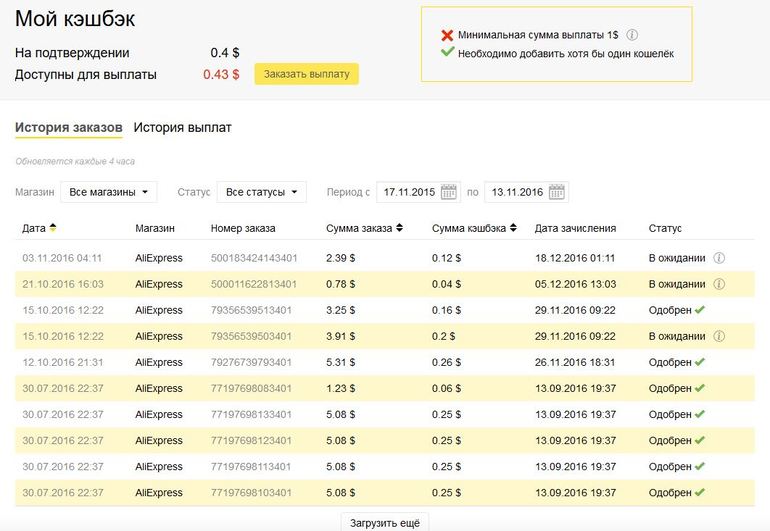Click the end date field 13.11.2016

pos(516,192)
